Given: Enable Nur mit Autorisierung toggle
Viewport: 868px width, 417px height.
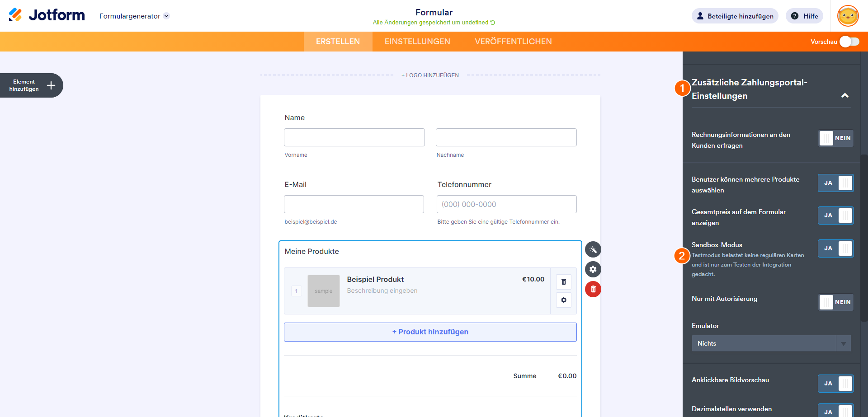Looking at the screenshot, I should tap(835, 302).
